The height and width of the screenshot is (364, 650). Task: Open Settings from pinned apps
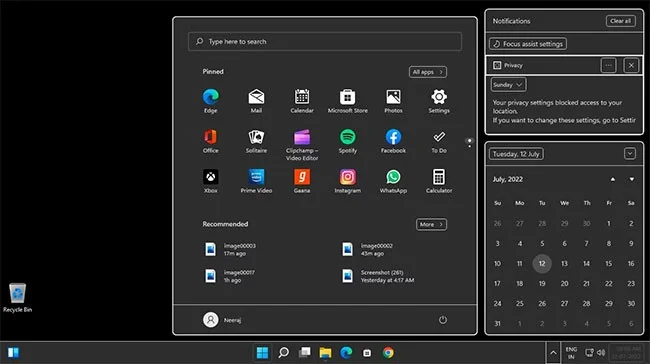tap(439, 101)
